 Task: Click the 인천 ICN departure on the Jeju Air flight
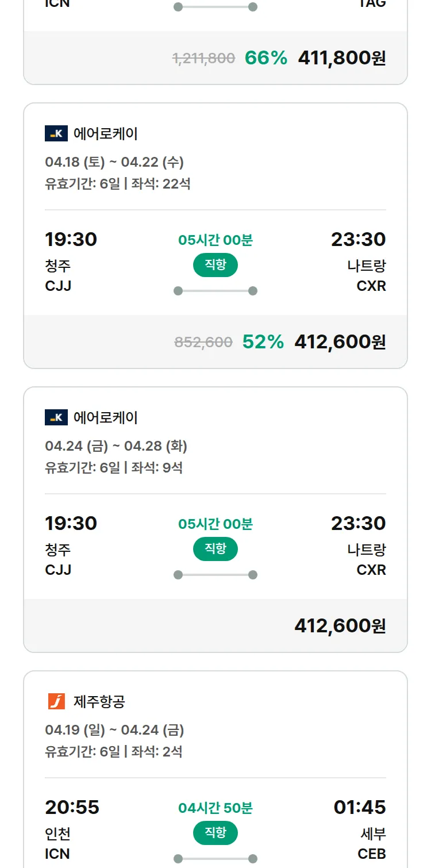click(58, 843)
